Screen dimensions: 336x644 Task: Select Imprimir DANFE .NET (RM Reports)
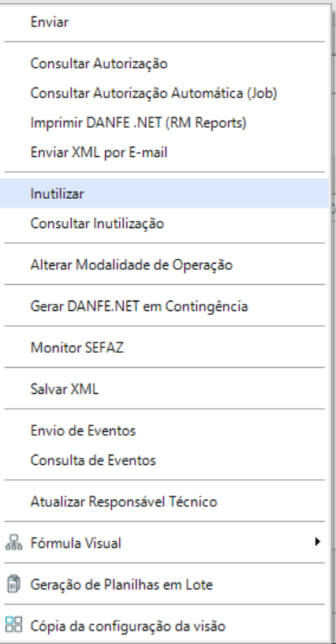click(165, 123)
